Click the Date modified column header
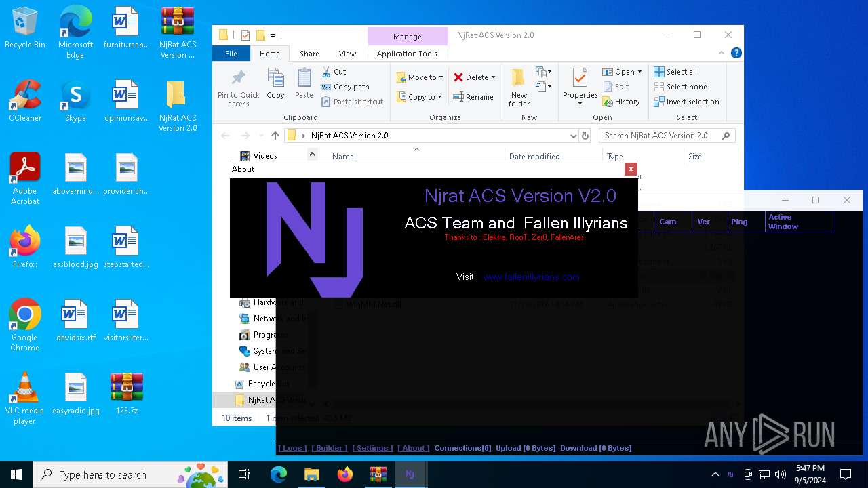 [x=534, y=157]
